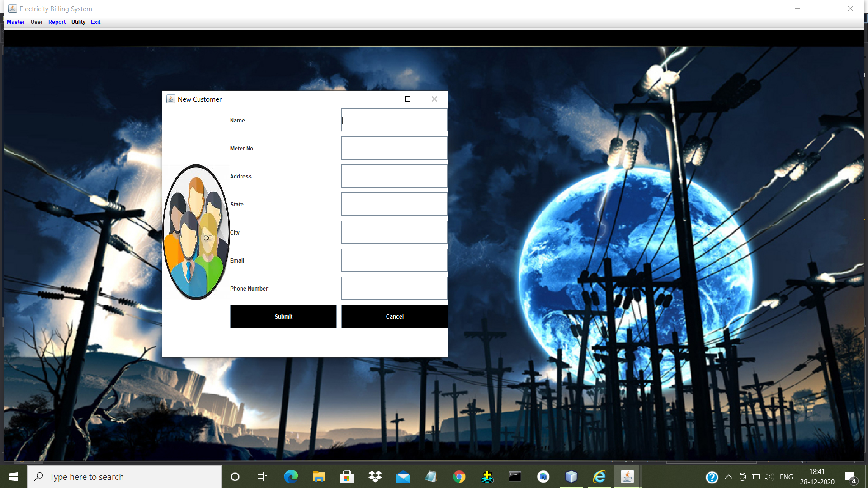Open the Master menu
Viewport: 868px width, 488px height.
pyautogui.click(x=16, y=22)
